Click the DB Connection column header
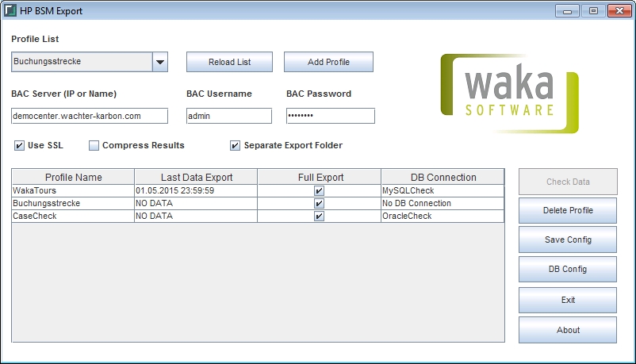The image size is (636, 364). [443, 178]
